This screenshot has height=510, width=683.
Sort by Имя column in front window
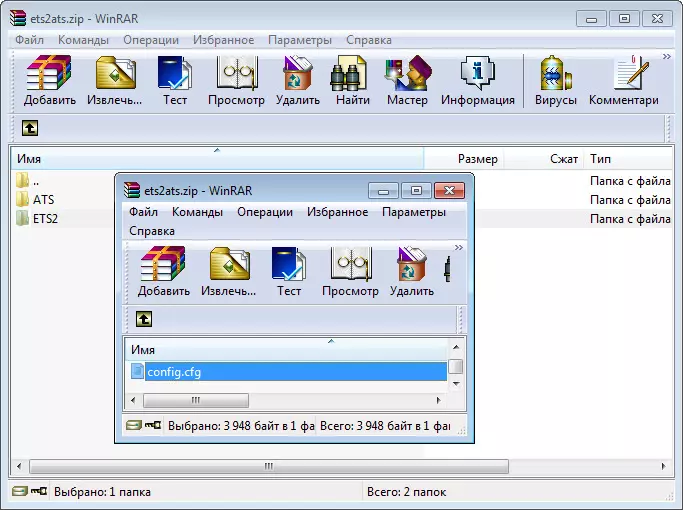coord(287,350)
